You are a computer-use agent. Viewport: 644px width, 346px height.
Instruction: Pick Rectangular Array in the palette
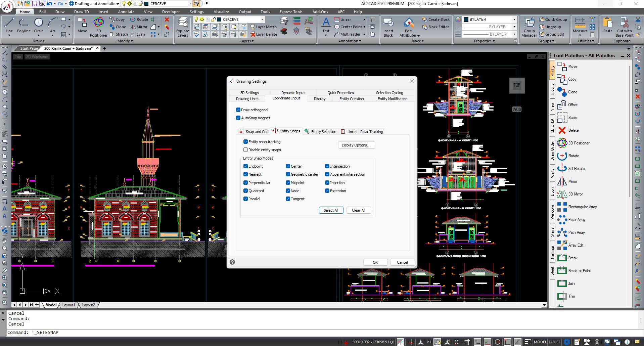click(x=577, y=207)
